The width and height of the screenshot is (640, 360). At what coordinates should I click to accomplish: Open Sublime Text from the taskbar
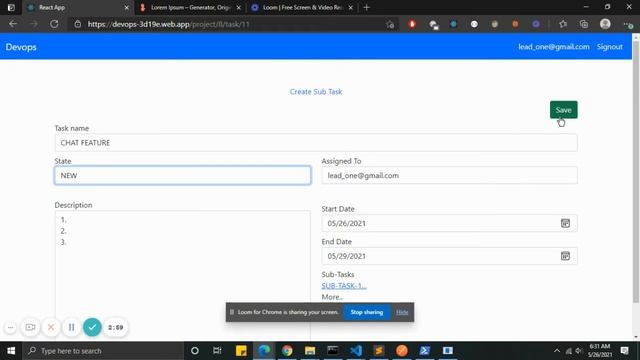pos(379,351)
